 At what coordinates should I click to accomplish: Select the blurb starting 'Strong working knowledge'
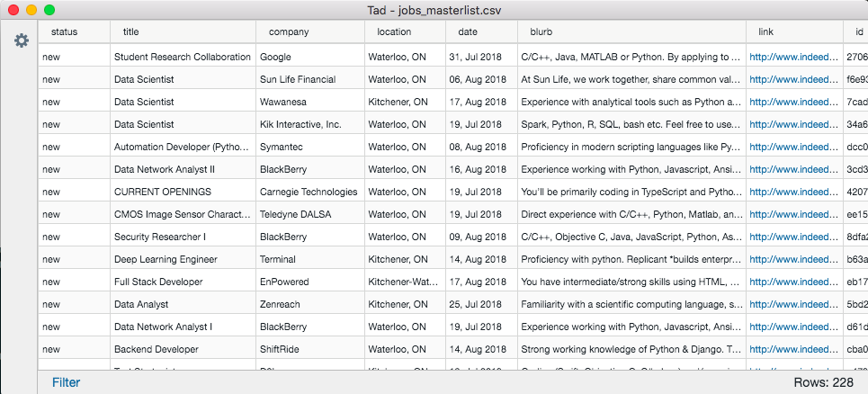[631, 349]
